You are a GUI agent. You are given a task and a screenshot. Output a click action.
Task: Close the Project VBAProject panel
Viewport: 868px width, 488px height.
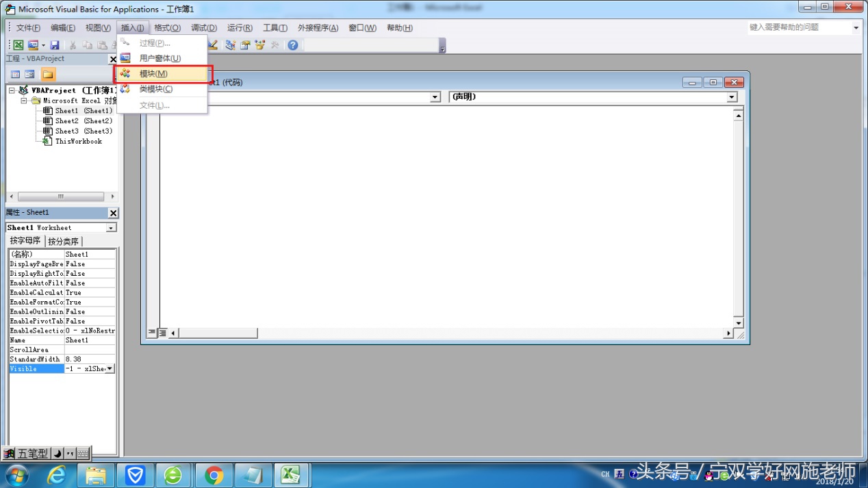pos(114,59)
